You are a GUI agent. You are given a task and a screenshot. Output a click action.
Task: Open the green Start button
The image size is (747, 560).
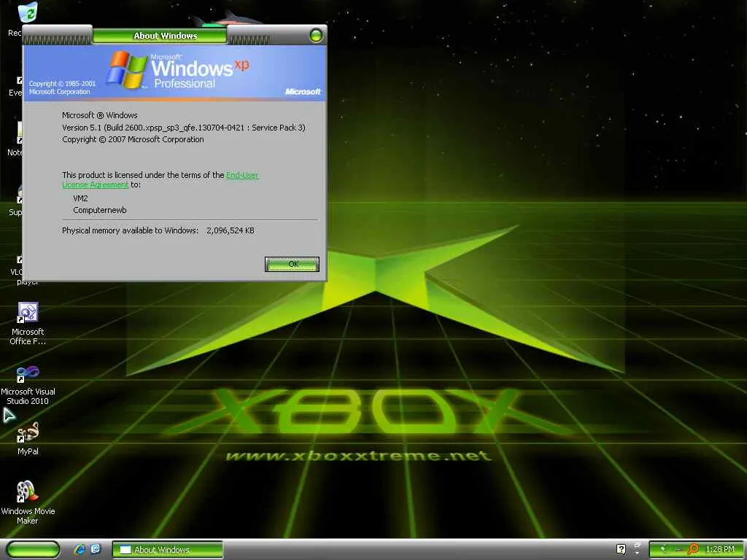click(x=32, y=550)
